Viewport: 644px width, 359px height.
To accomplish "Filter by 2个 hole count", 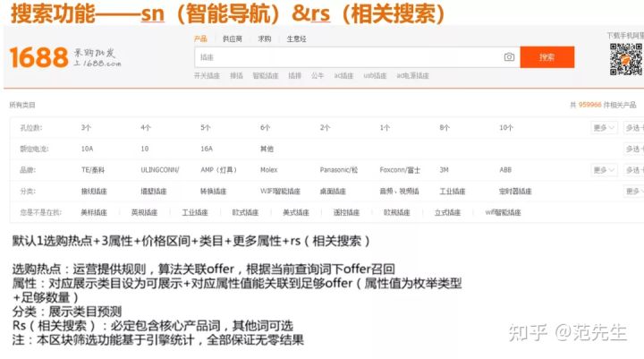I will coord(325,128).
